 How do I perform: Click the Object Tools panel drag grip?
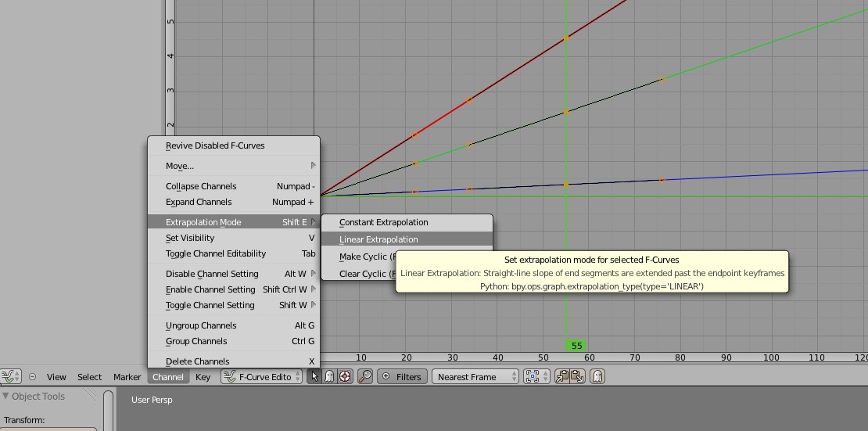[90, 394]
